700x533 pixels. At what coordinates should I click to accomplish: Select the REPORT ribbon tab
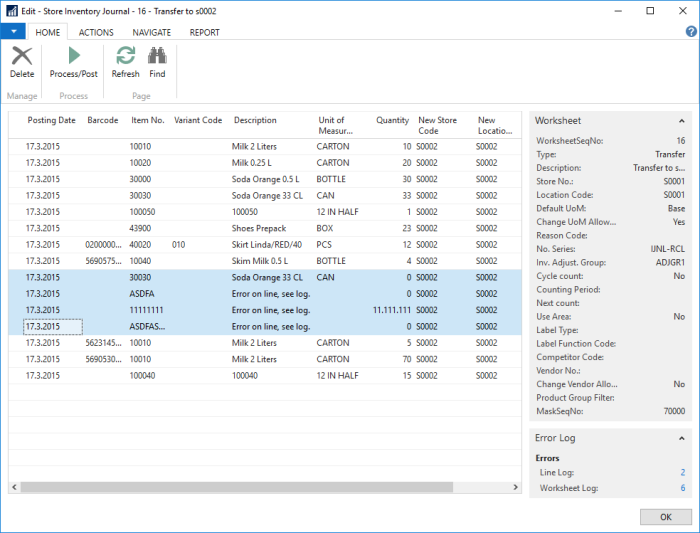click(204, 32)
